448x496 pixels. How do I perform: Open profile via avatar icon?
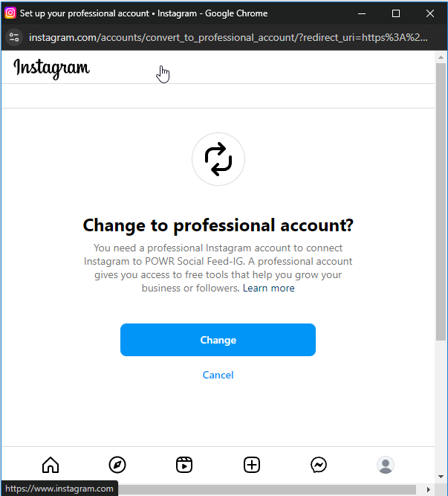tap(386, 465)
